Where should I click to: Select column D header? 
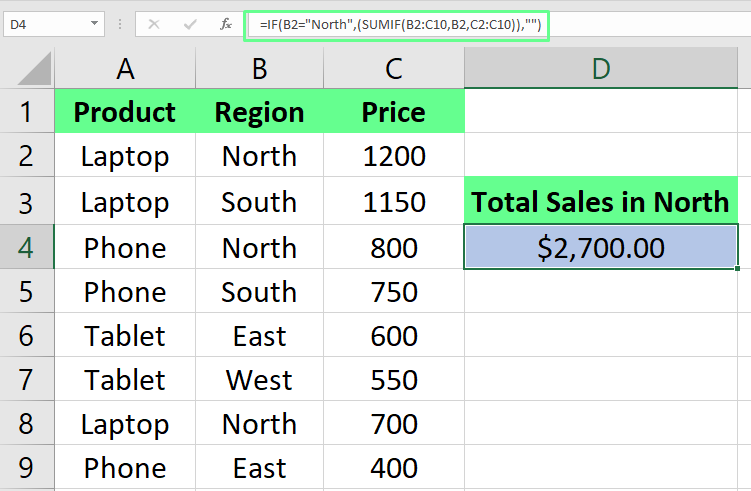point(601,68)
